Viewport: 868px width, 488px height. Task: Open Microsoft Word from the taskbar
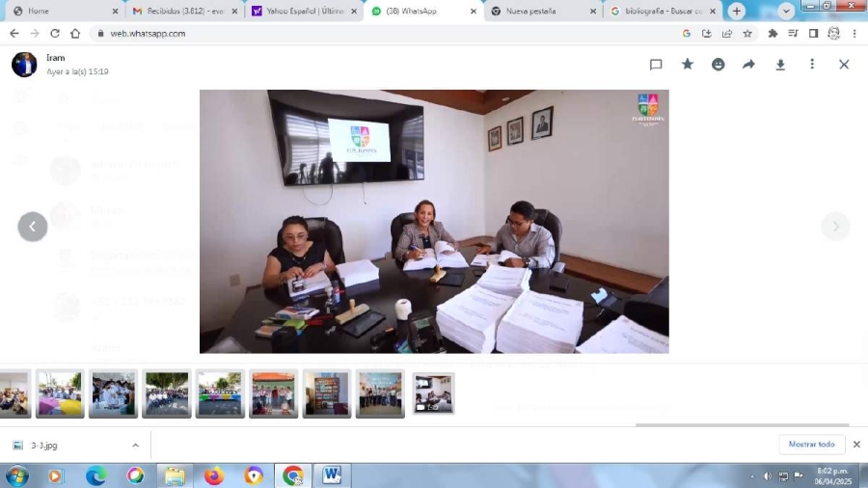332,475
